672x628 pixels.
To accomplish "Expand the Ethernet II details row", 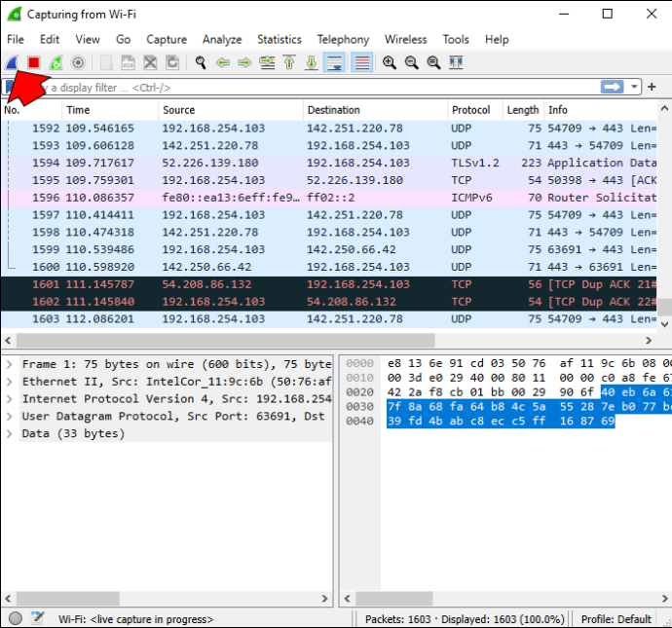I will (10, 382).
